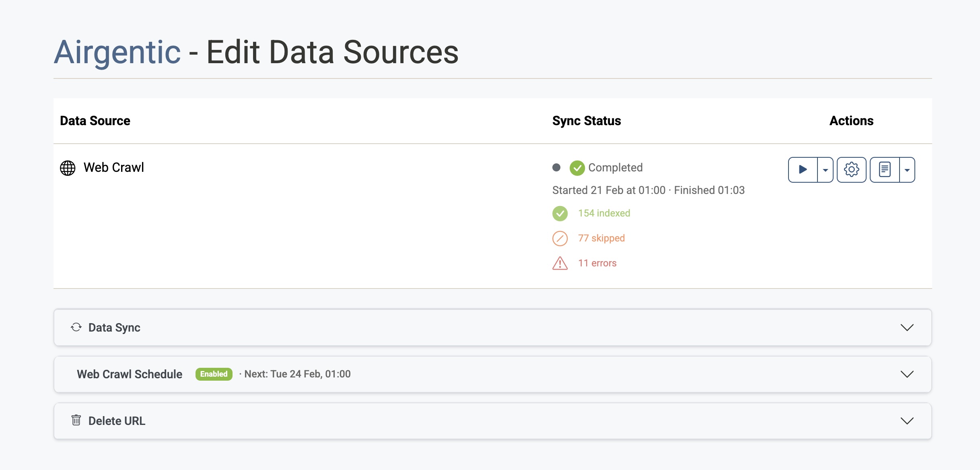The image size is (980, 470).
Task: Click the globe icon beside Web Crawl
Action: (68, 168)
